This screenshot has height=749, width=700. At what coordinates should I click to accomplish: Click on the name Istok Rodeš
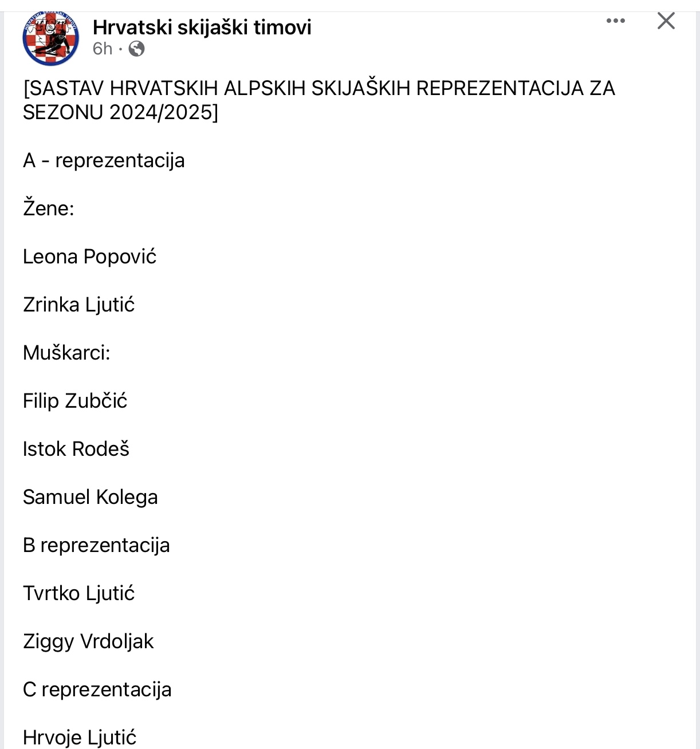click(x=76, y=449)
